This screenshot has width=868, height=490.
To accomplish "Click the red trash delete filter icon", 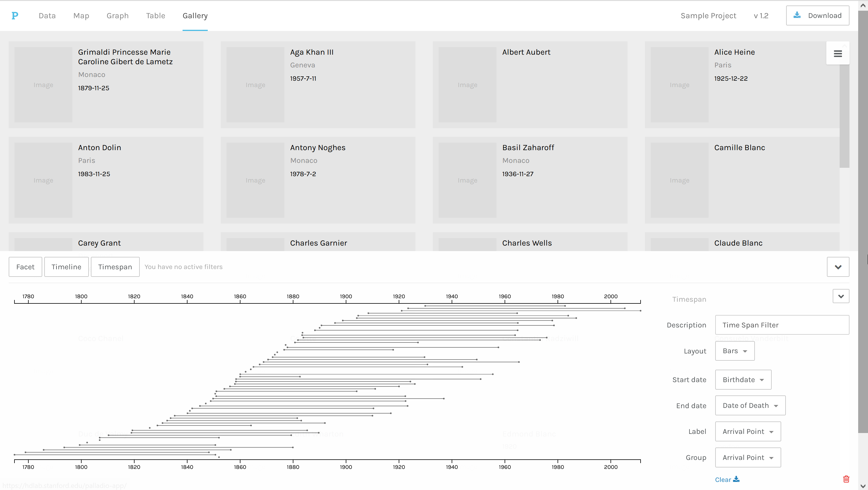I will click(x=846, y=479).
